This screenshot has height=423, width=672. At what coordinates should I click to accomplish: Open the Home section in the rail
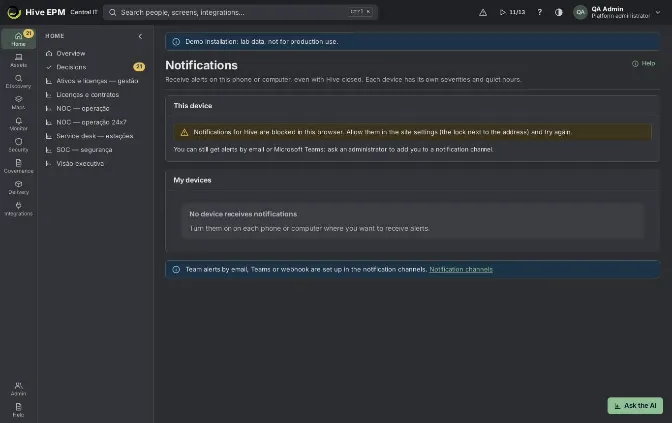pos(18,39)
